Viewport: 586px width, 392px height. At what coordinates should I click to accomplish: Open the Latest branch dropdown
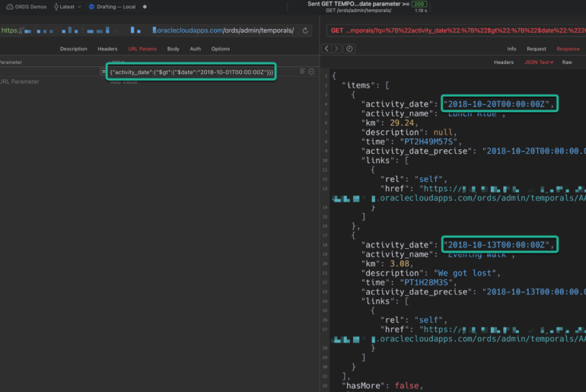pyautogui.click(x=67, y=7)
